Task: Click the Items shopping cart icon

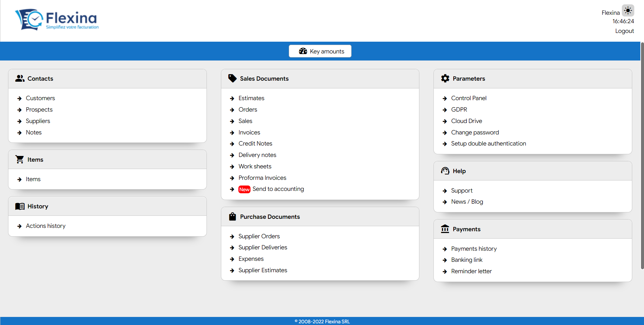Action: pyautogui.click(x=20, y=159)
